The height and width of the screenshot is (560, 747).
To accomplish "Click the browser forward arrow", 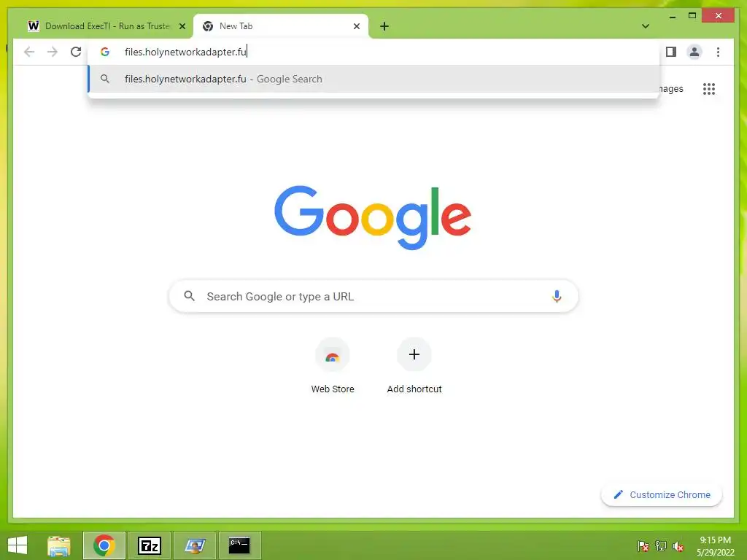I will [x=53, y=52].
